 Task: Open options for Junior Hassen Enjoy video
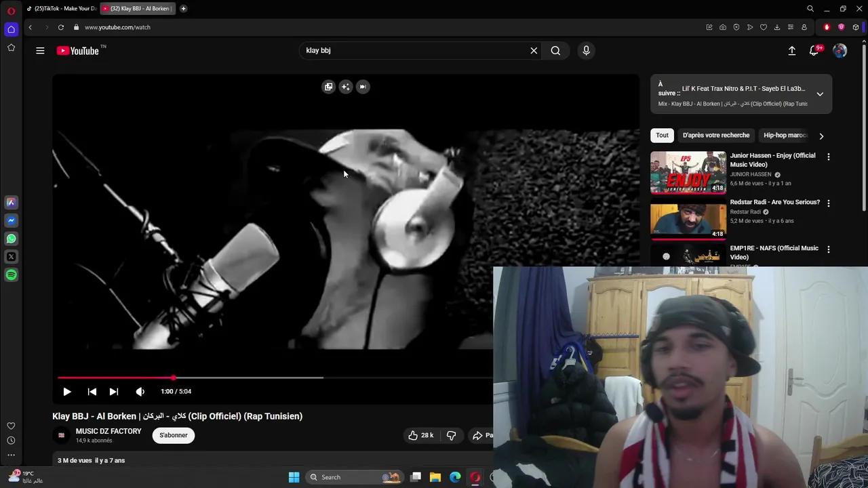click(828, 157)
